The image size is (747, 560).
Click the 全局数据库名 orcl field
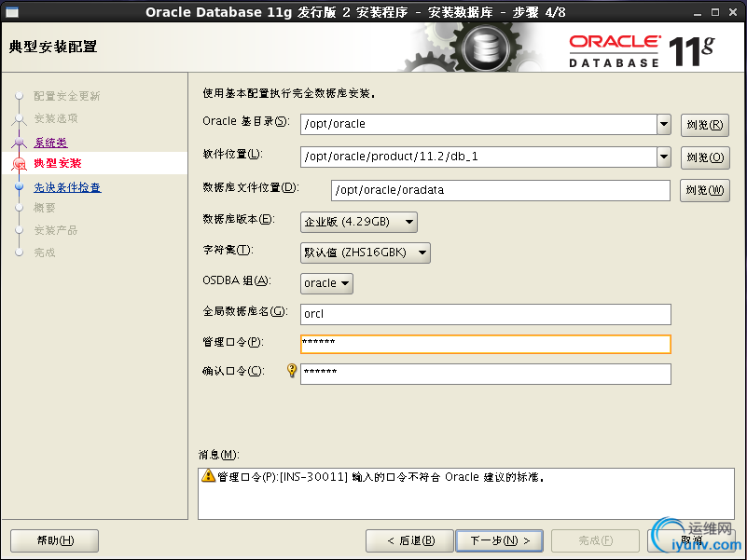click(486, 314)
